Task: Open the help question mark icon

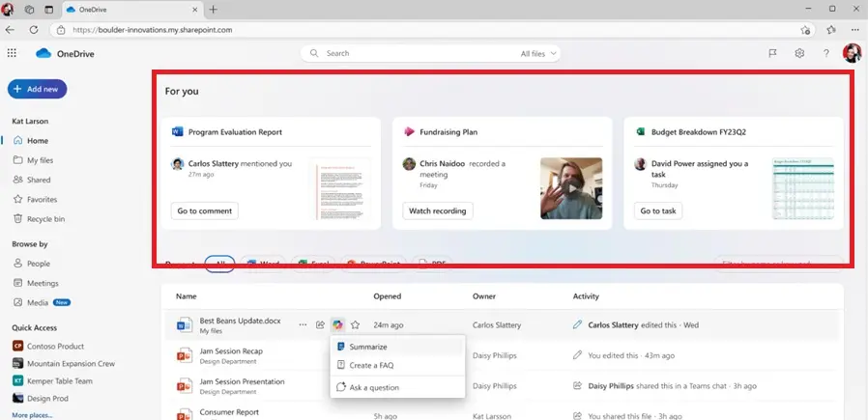Action: (x=825, y=53)
